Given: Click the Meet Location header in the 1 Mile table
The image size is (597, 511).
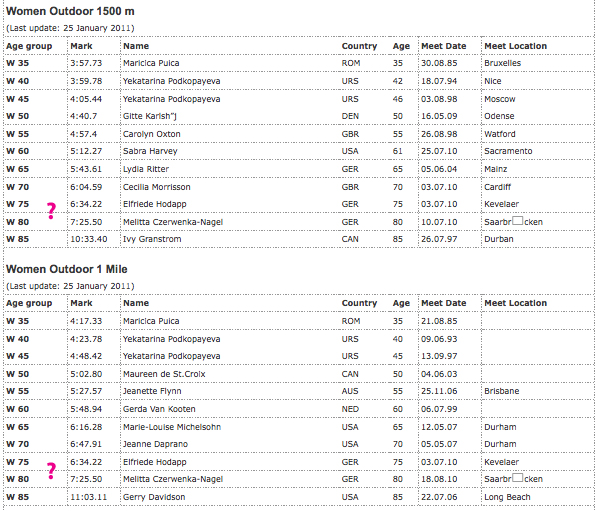Looking at the screenshot, I should coord(516,303).
